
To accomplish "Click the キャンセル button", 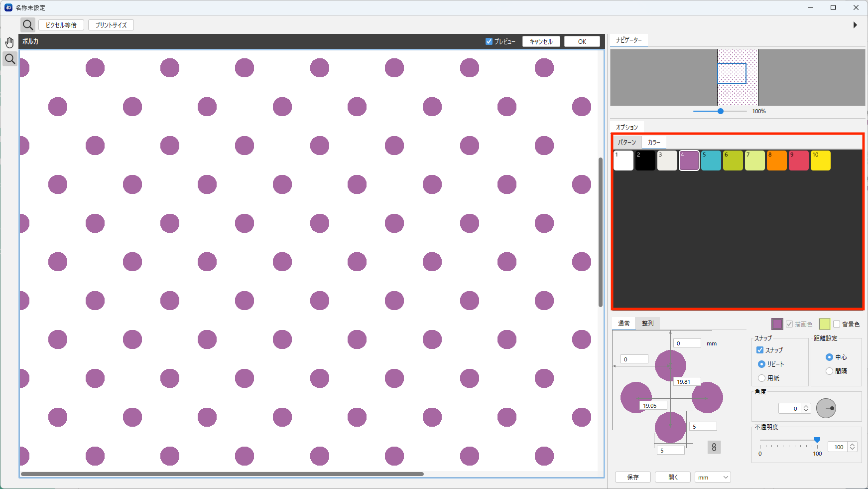I will click(541, 41).
